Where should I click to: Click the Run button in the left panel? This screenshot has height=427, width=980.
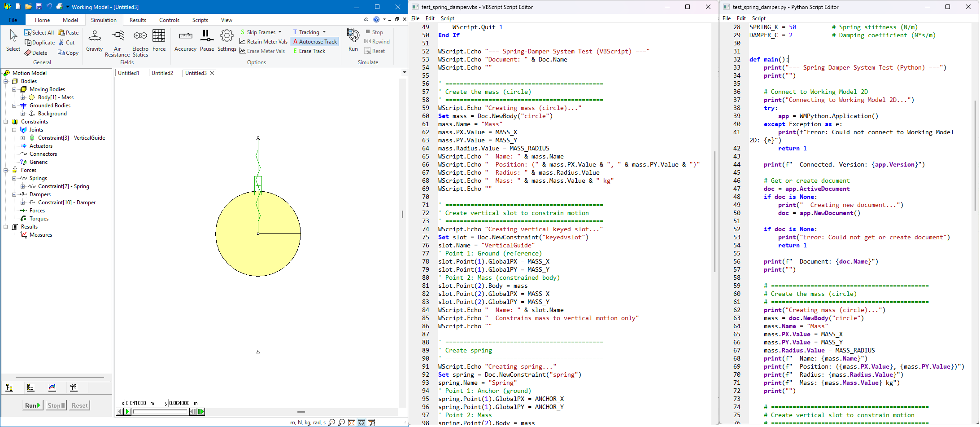(32, 405)
